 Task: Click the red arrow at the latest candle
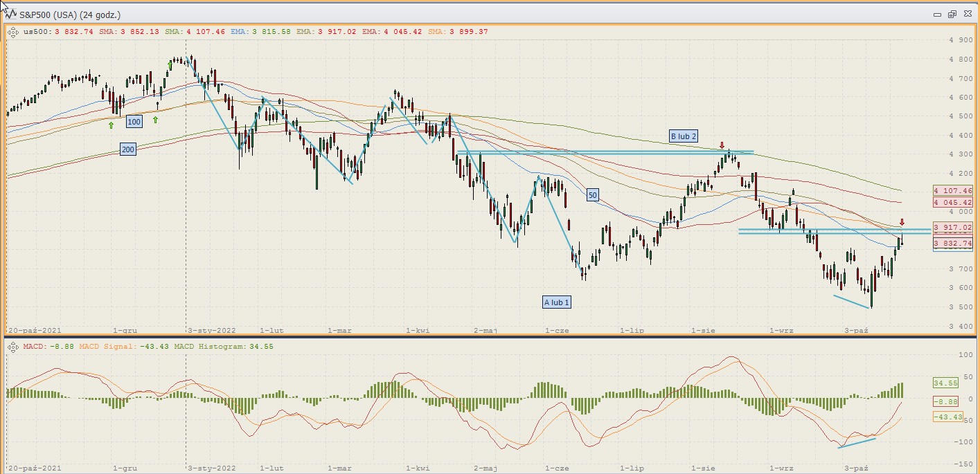[902, 222]
